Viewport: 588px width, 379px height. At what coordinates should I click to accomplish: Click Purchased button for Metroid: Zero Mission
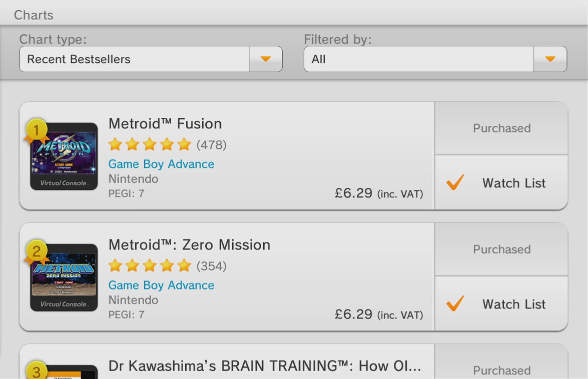[x=501, y=249]
